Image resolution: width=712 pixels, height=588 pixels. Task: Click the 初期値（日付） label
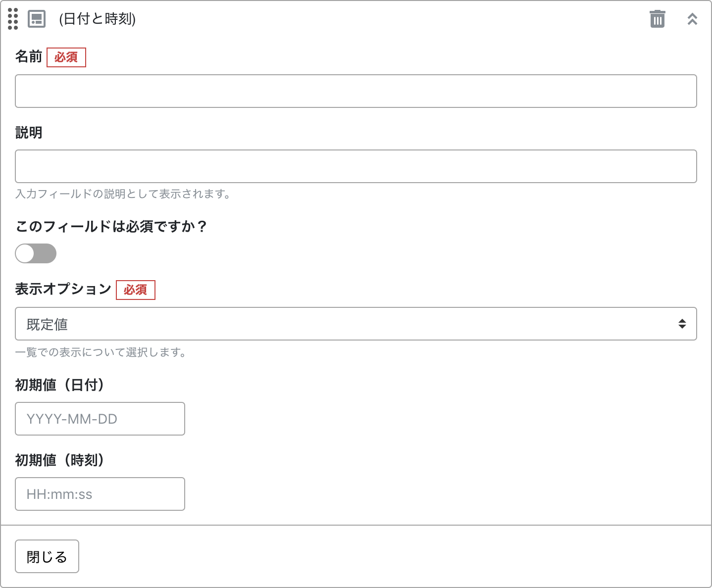[x=60, y=385]
